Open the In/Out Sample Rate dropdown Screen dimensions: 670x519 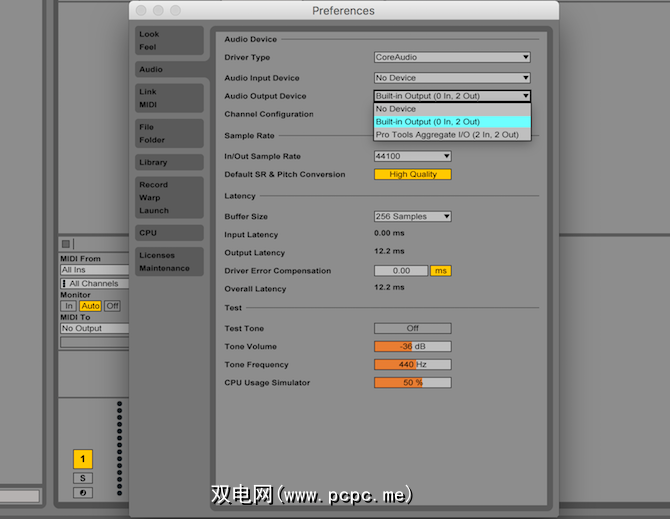tap(412, 156)
